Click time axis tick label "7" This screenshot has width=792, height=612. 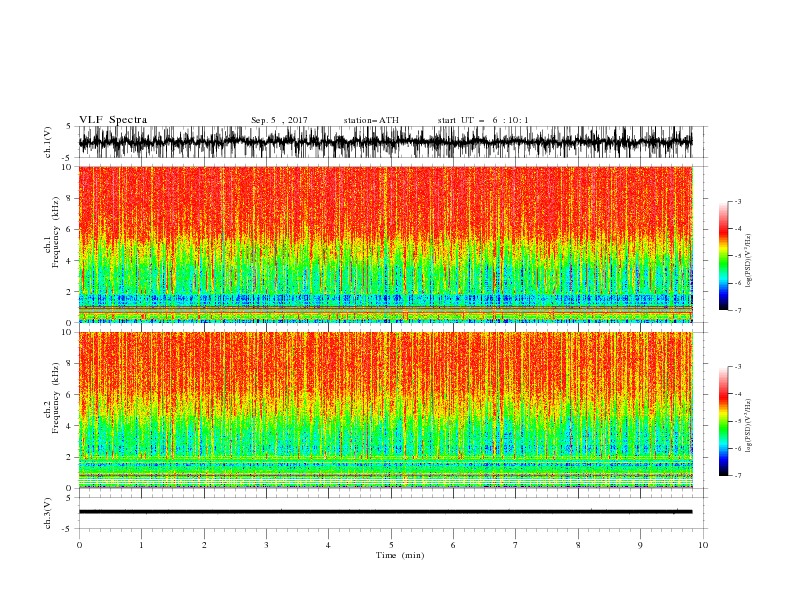(x=516, y=545)
